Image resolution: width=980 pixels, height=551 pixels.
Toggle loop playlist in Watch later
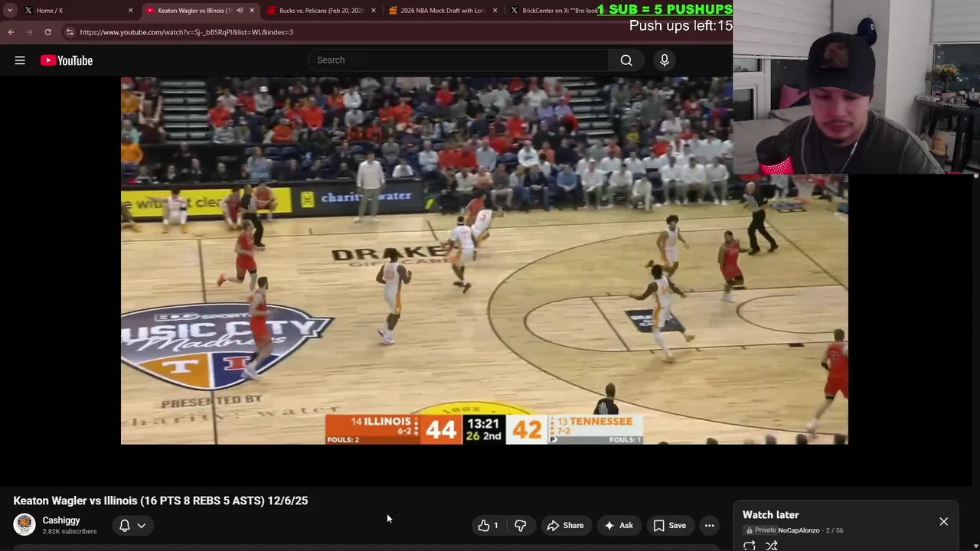(x=750, y=546)
